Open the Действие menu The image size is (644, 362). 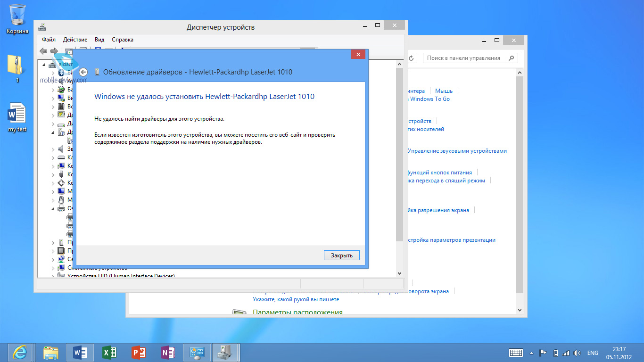(x=75, y=40)
